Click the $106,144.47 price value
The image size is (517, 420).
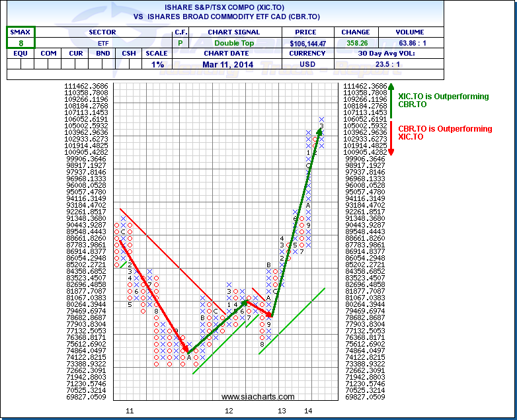(307, 43)
